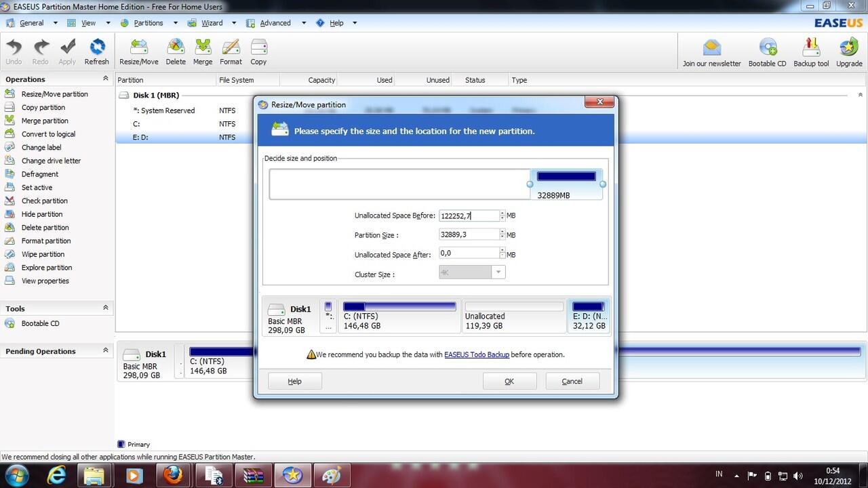Open the Cluster Size dropdown
Viewport: 868px width, 488px height.
[x=498, y=272]
